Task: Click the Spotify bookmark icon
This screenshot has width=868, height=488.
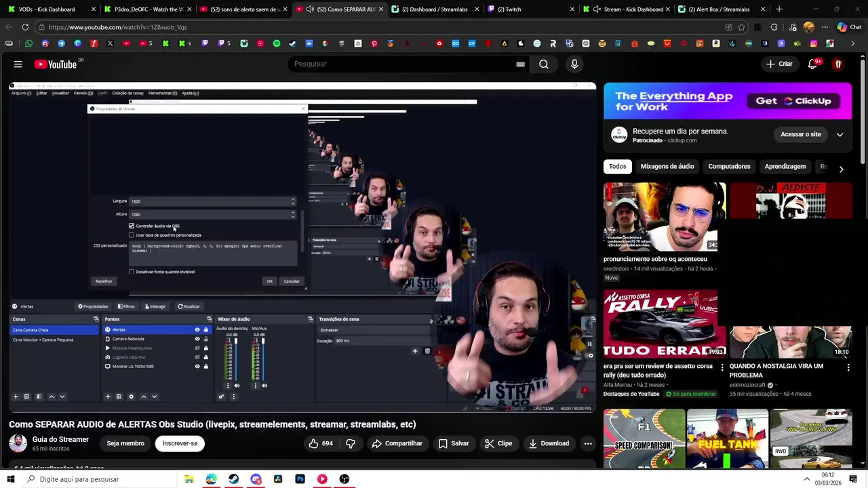Action: point(277,43)
